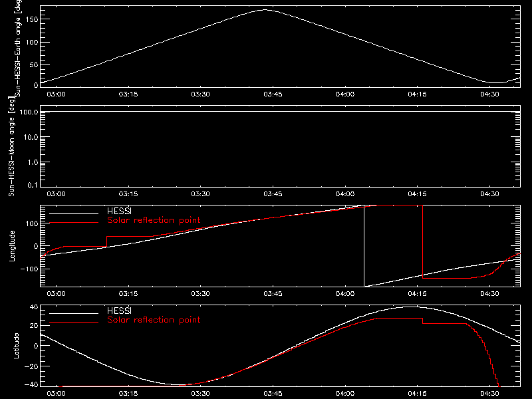Click white legend line sample in Longitude plot

(74, 213)
